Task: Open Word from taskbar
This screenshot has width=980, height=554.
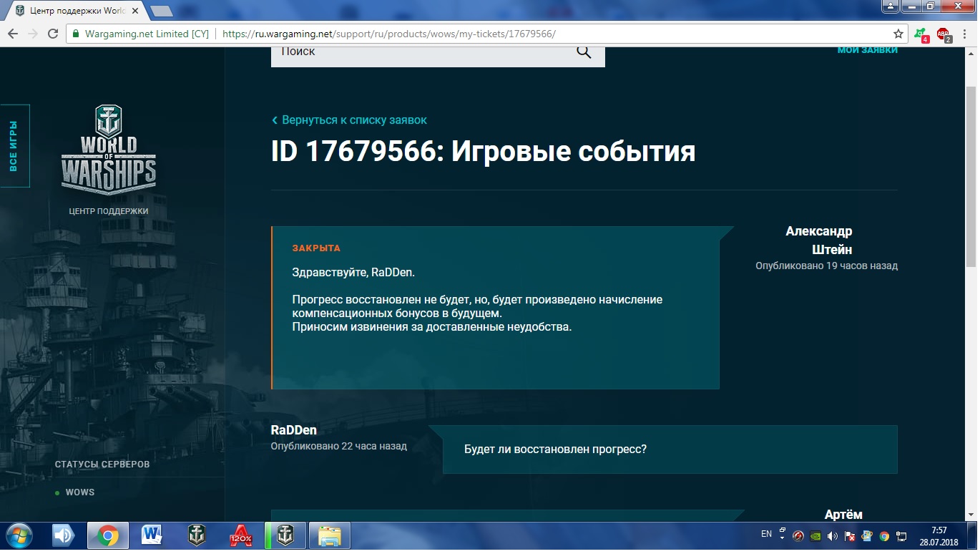Action: (152, 535)
